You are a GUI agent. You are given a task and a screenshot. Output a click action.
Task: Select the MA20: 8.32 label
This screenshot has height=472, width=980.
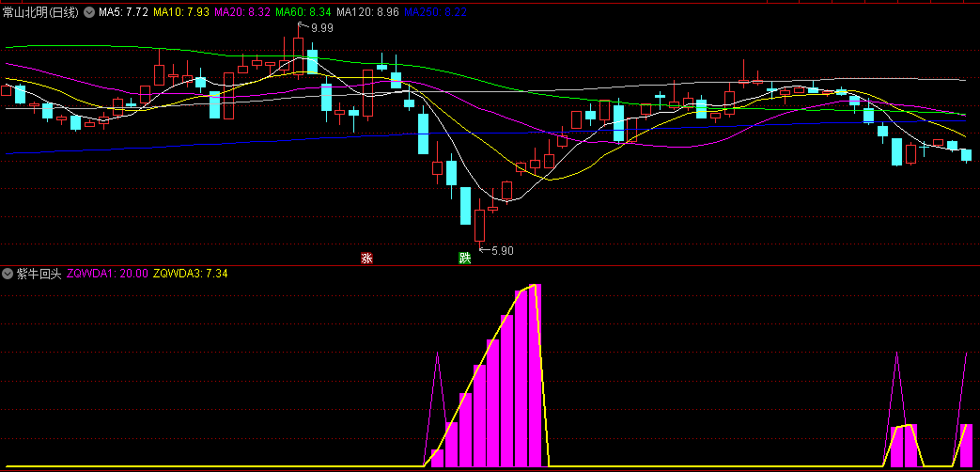pyautogui.click(x=242, y=12)
